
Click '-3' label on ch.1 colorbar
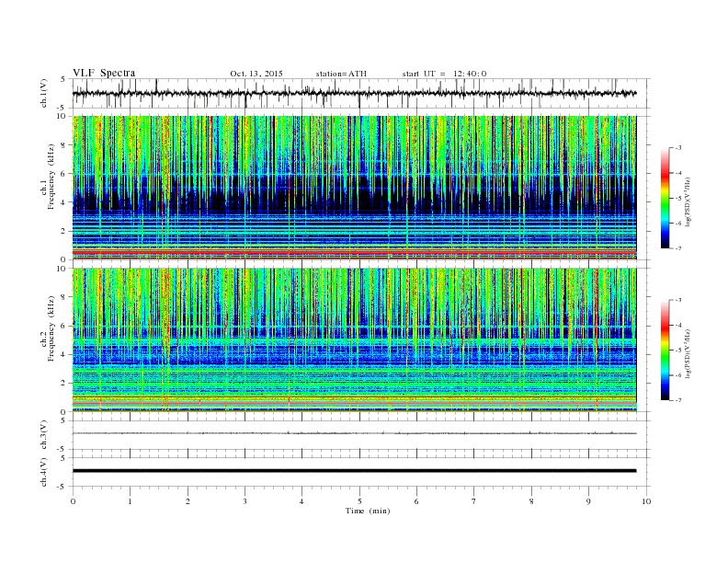[x=677, y=148]
